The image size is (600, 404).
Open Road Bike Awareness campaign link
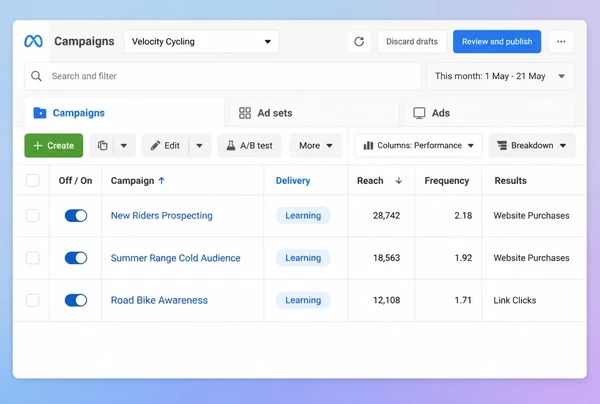[x=159, y=300]
